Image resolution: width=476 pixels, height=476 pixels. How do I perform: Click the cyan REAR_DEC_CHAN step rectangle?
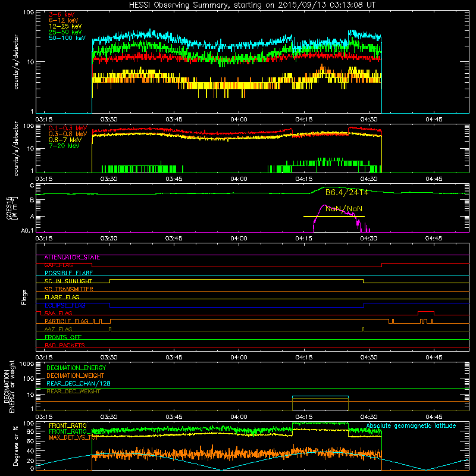point(320,397)
